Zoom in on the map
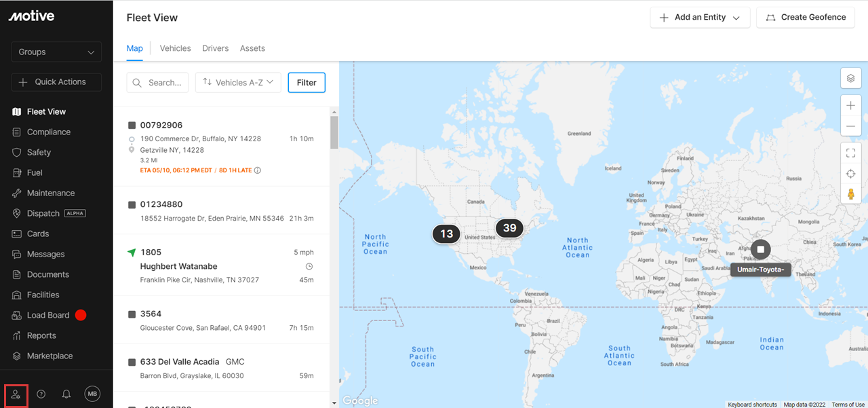The width and height of the screenshot is (868, 408). pos(851,106)
